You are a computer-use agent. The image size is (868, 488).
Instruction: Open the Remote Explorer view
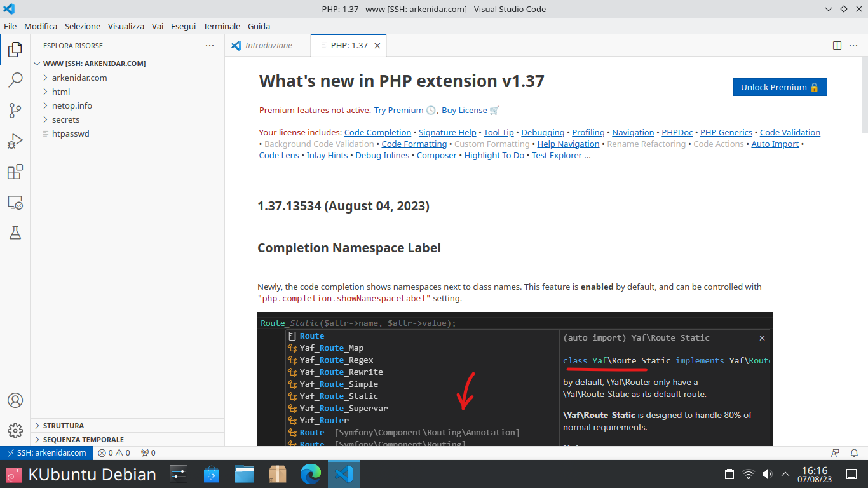coord(15,202)
